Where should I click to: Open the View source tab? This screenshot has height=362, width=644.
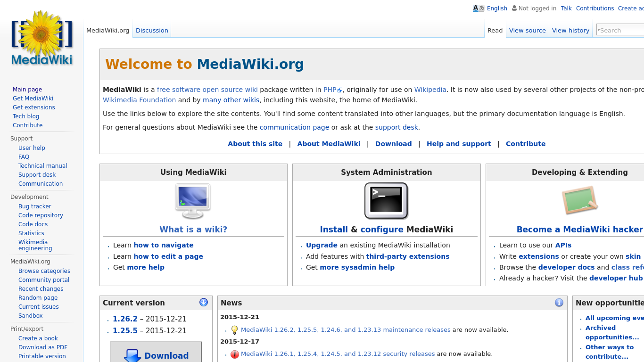(528, 30)
